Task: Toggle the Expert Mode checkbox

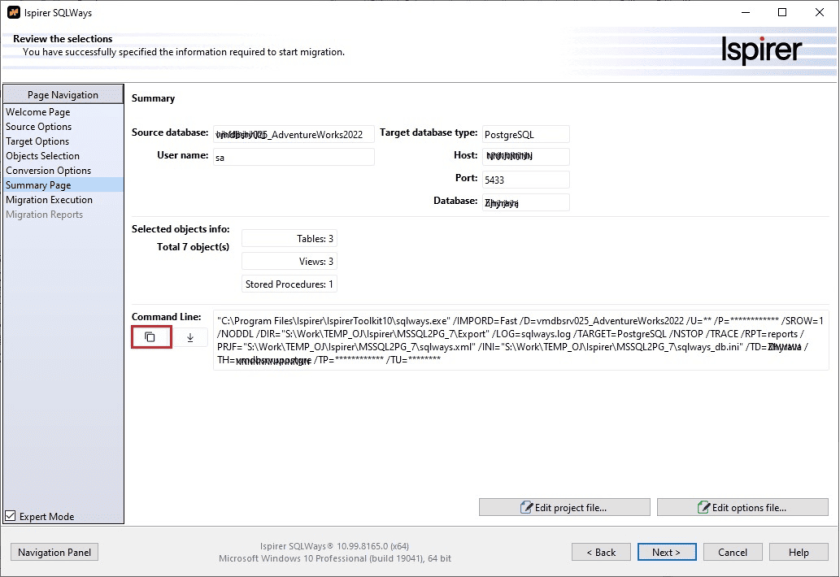Action: pyautogui.click(x=11, y=516)
